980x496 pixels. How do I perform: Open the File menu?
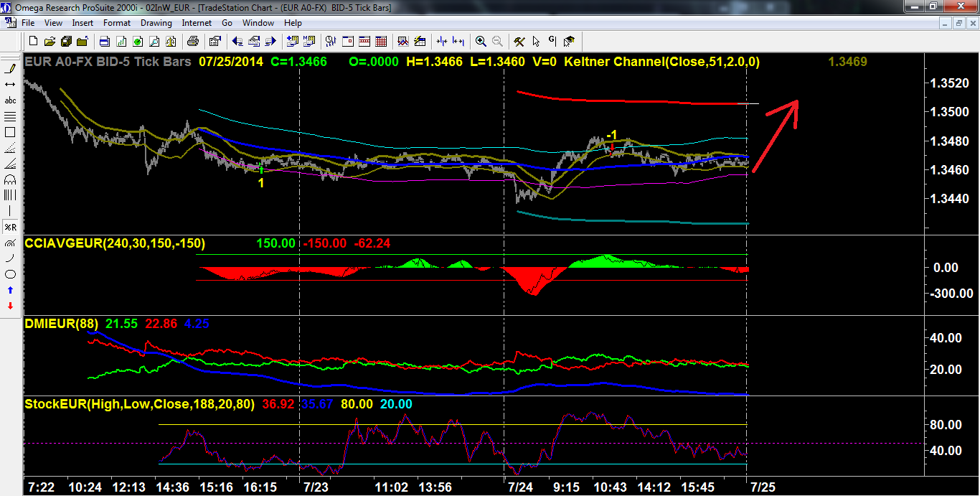click(28, 23)
